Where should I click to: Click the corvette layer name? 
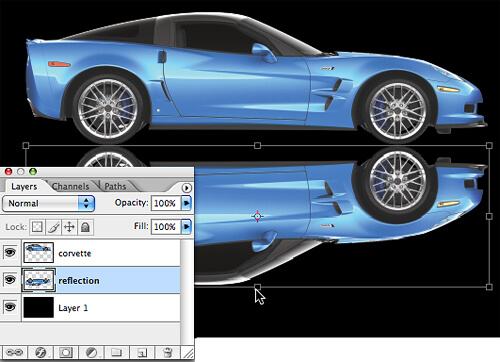coord(75,254)
